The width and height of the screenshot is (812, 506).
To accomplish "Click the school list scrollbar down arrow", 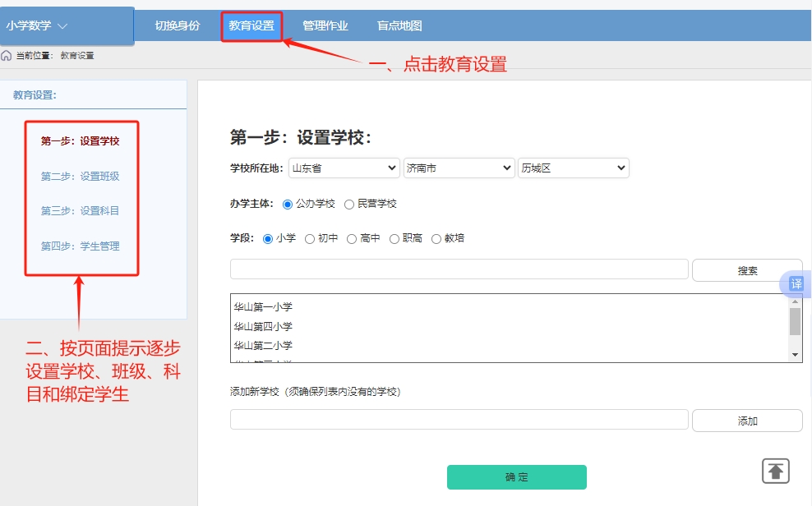I will (795, 354).
